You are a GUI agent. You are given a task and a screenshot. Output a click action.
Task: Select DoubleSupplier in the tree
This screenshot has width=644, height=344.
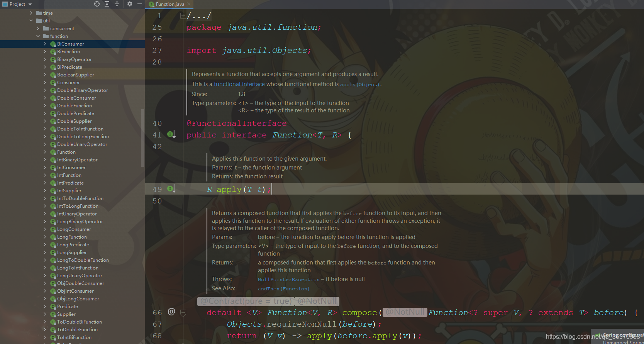coord(75,121)
